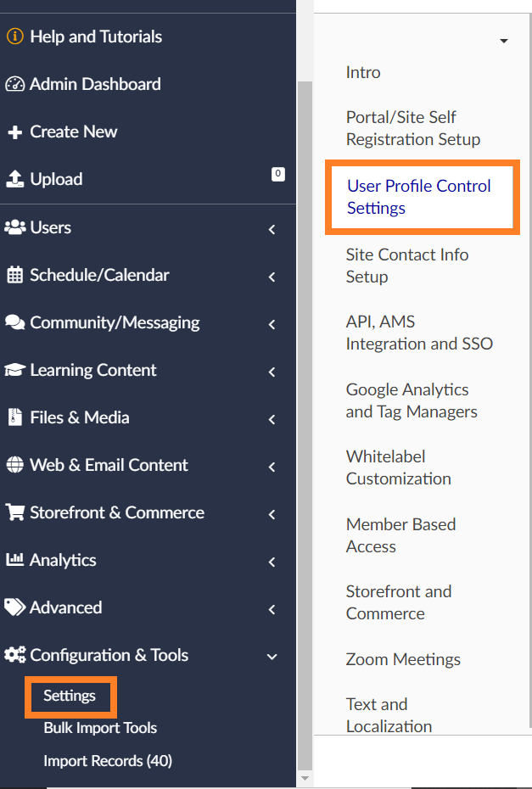The image size is (532, 789).
Task: Open Bulk Import Tools menu item
Action: 100,728
